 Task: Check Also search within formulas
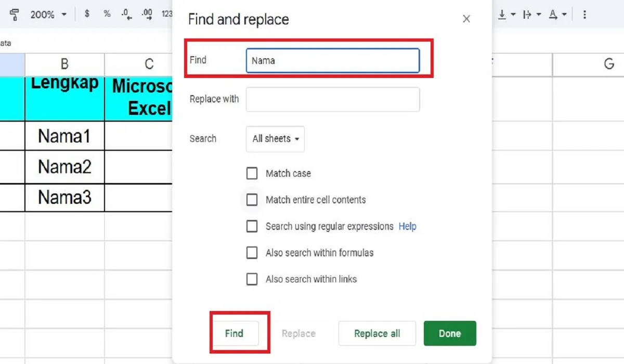pyautogui.click(x=252, y=253)
